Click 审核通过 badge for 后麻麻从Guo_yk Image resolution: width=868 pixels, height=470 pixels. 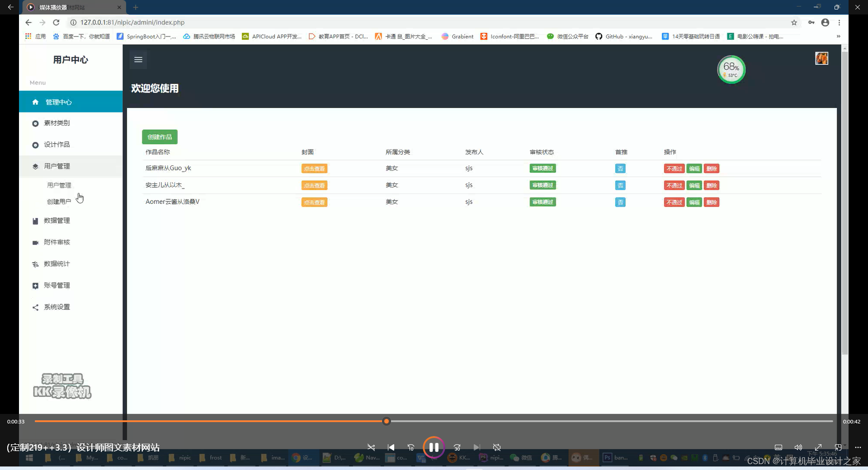(542, 168)
